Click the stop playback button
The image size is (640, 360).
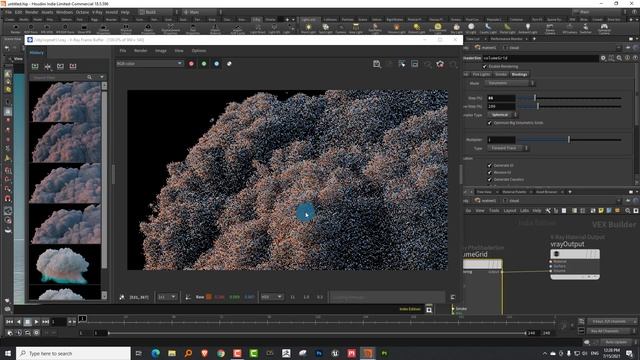[27, 322]
